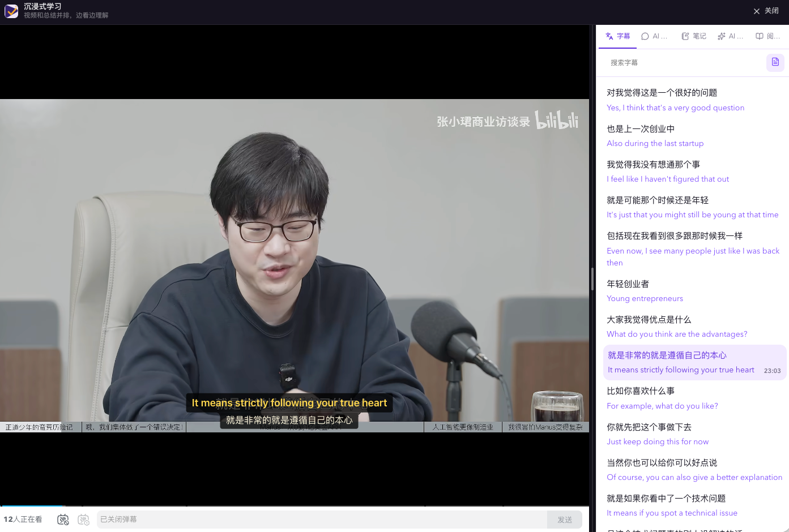Jump to chapter 人工智能更像制造业
This screenshot has width=789, height=532.
463,427
